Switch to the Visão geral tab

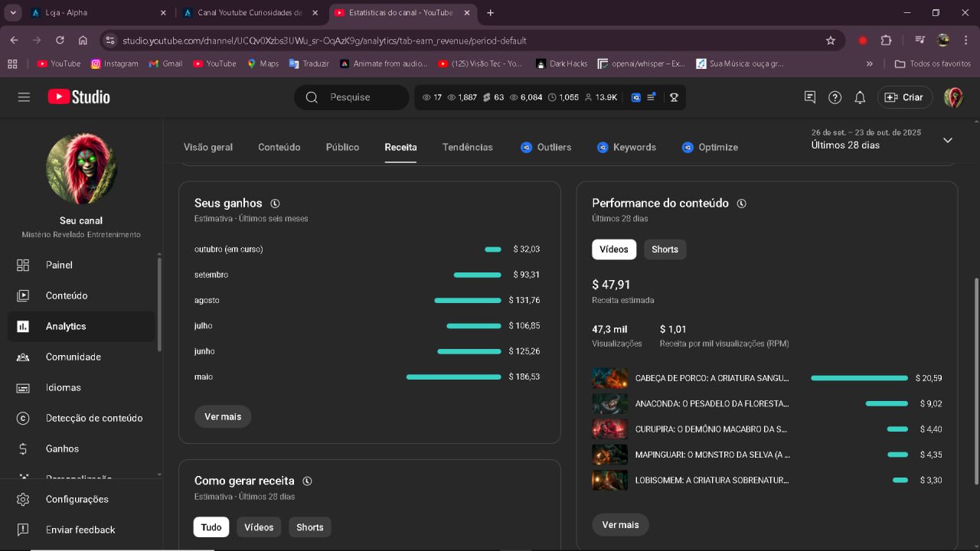tap(208, 147)
